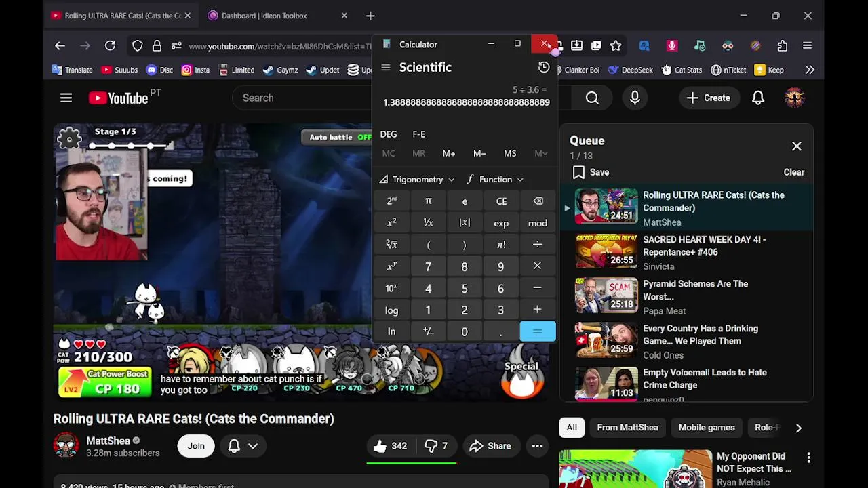Screen dimensions: 868x488
Task: Open YouTube guide hamburger menu
Action: [66, 98]
